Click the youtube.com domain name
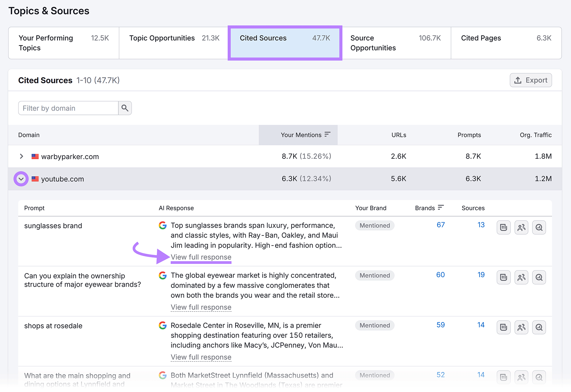This screenshot has width=571, height=392. [x=62, y=179]
